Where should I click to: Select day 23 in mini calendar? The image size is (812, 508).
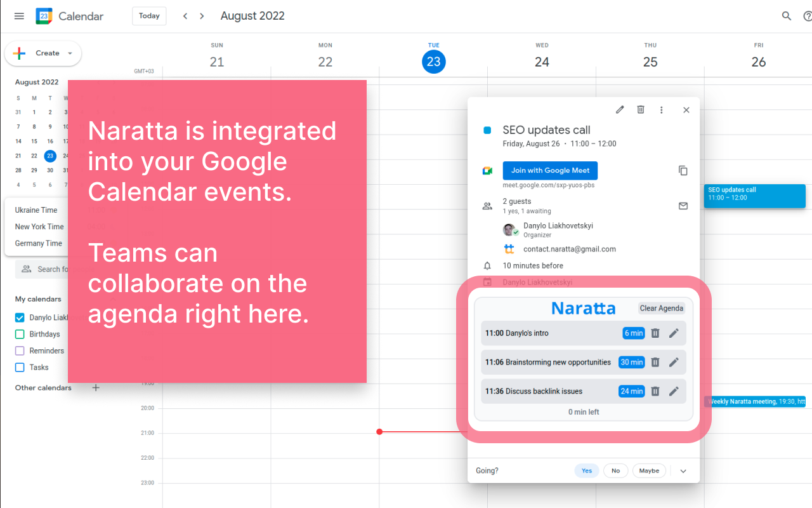pos(50,156)
